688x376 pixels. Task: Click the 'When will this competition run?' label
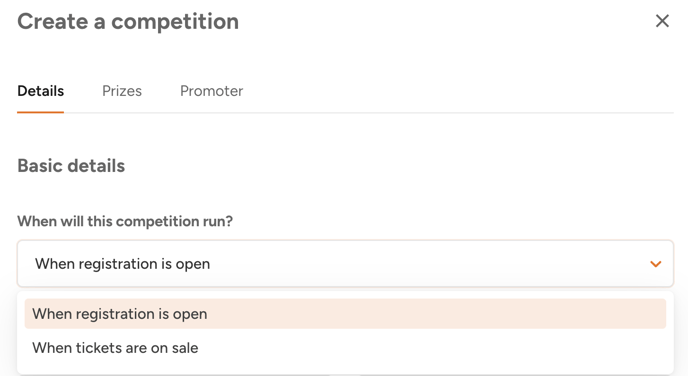point(125,221)
